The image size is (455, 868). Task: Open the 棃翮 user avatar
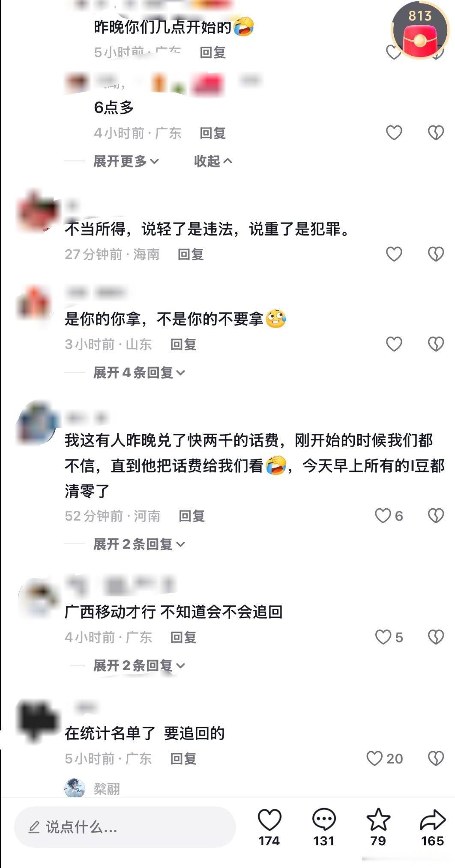(x=75, y=787)
